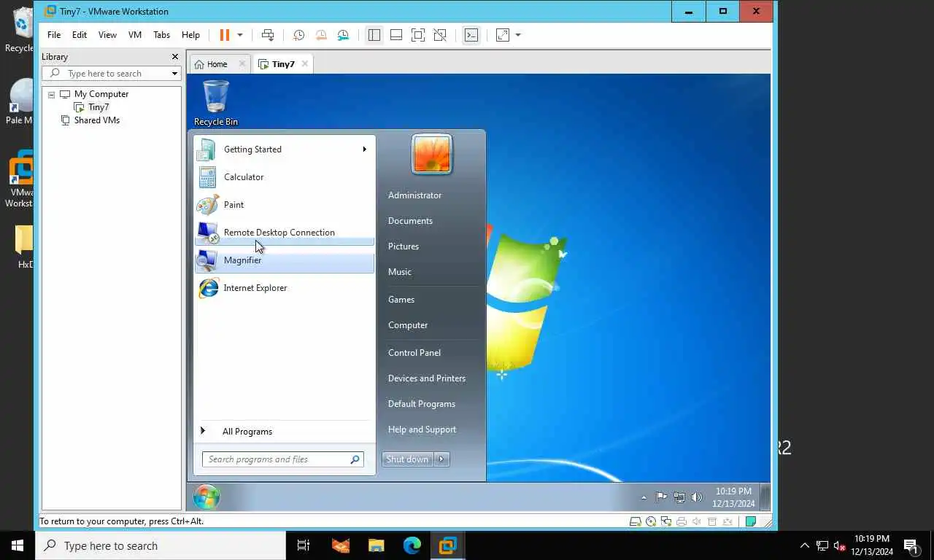This screenshot has height=560, width=934.
Task: Click the VMware printer status icon
Action: pyautogui.click(x=682, y=521)
